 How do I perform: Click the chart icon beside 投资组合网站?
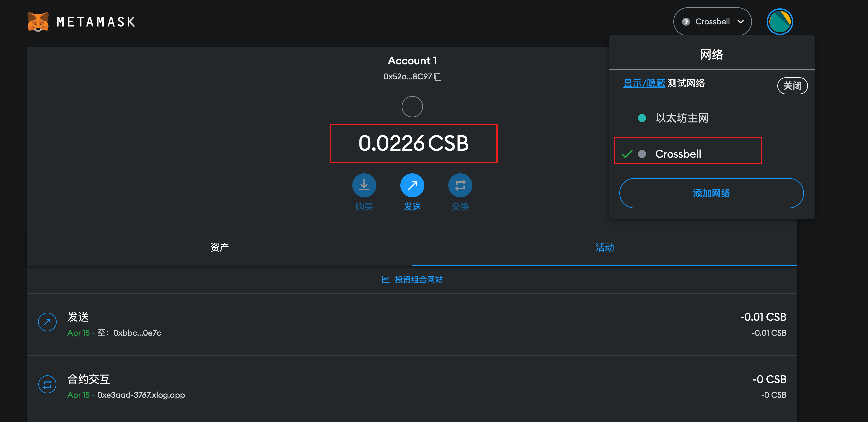pyautogui.click(x=385, y=279)
